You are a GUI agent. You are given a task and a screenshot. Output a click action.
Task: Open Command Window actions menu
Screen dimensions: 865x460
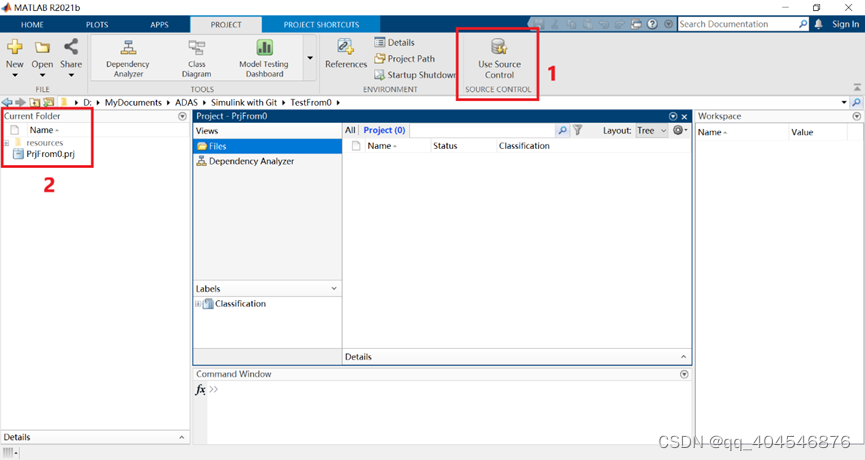(x=684, y=375)
